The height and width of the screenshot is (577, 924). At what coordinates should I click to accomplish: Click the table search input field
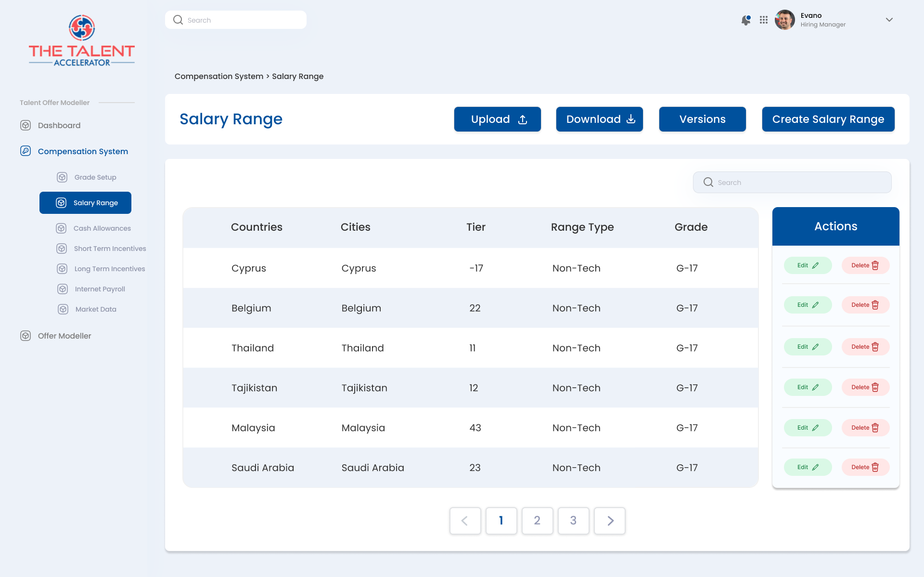(799, 183)
